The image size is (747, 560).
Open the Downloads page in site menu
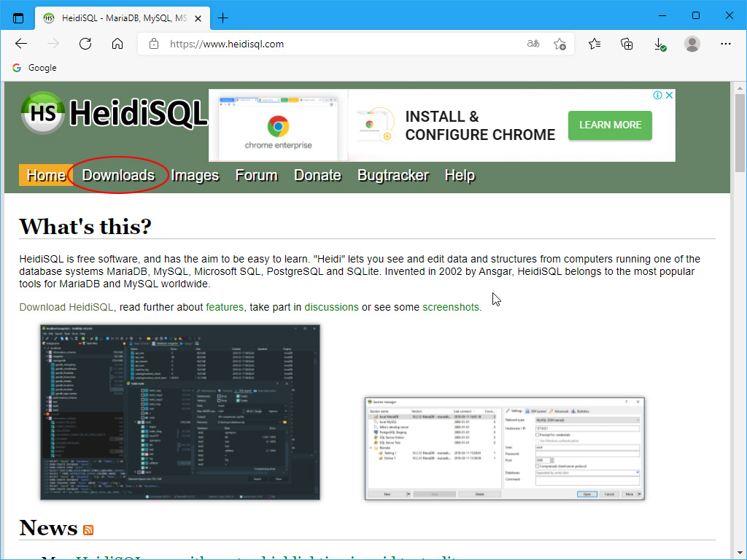click(119, 175)
